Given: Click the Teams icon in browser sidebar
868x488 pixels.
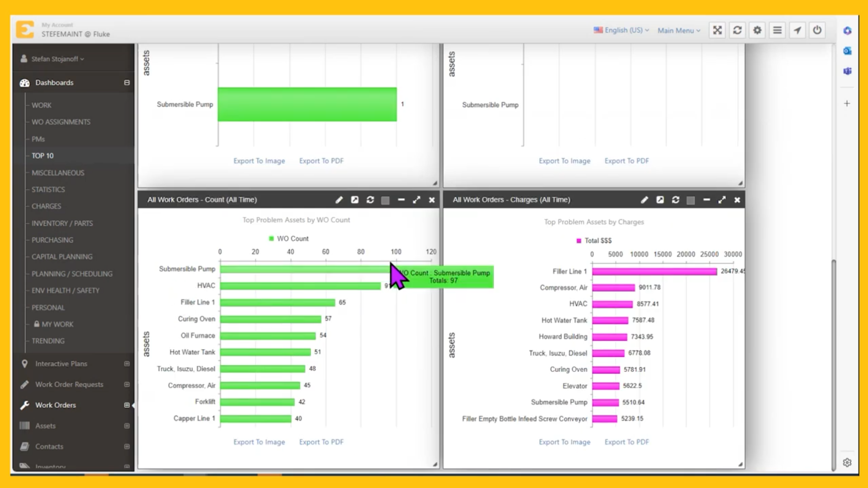Looking at the screenshot, I should click(847, 71).
